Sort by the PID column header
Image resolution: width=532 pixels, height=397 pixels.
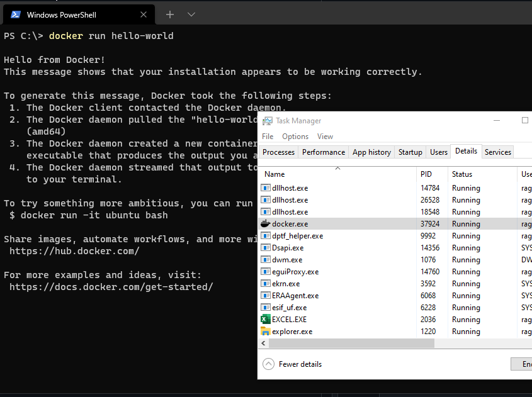(x=432, y=174)
